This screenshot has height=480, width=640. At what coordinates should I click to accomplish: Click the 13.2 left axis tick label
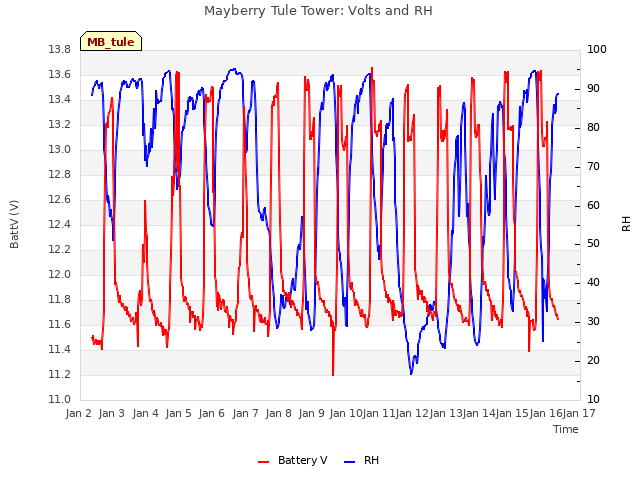(60, 124)
